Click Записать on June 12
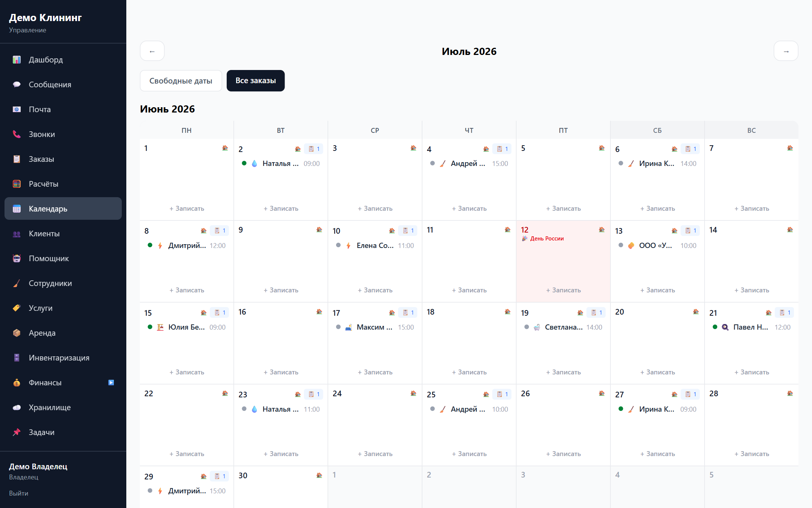This screenshot has height=508, width=812. pos(564,290)
